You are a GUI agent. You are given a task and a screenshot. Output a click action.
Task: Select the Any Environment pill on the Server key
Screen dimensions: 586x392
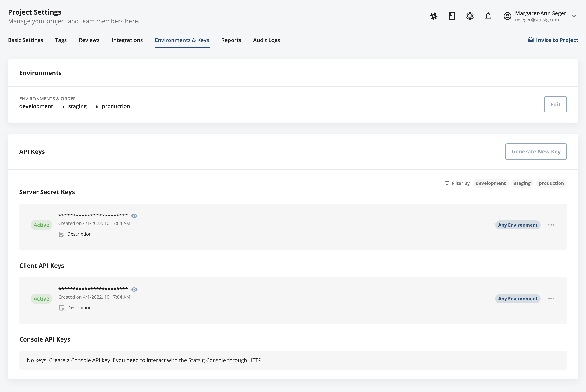point(518,225)
